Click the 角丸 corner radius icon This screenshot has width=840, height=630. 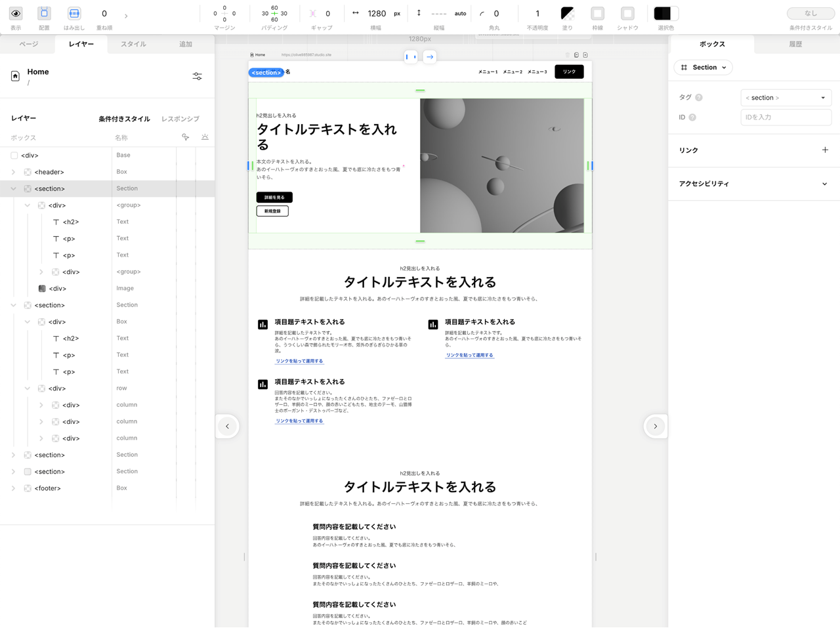click(x=482, y=13)
